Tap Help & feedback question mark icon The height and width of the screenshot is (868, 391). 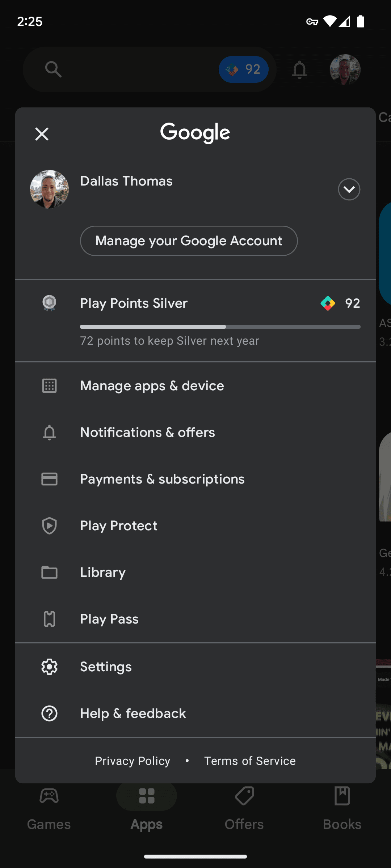49,714
